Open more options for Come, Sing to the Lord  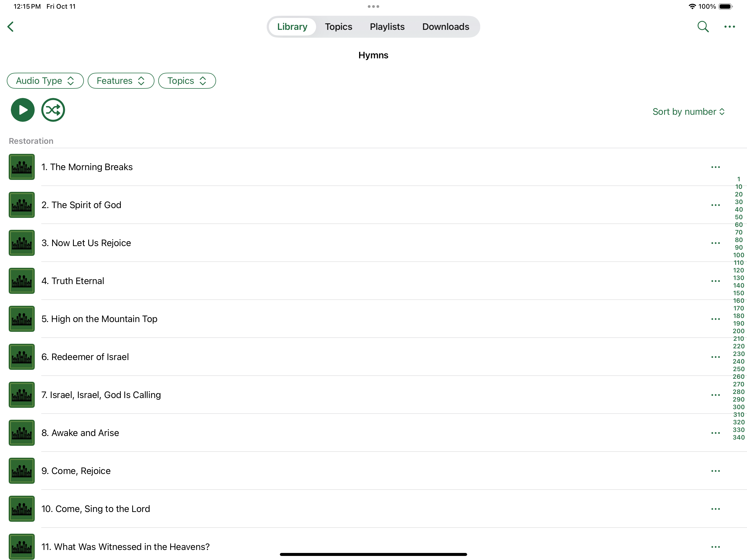pos(715,509)
